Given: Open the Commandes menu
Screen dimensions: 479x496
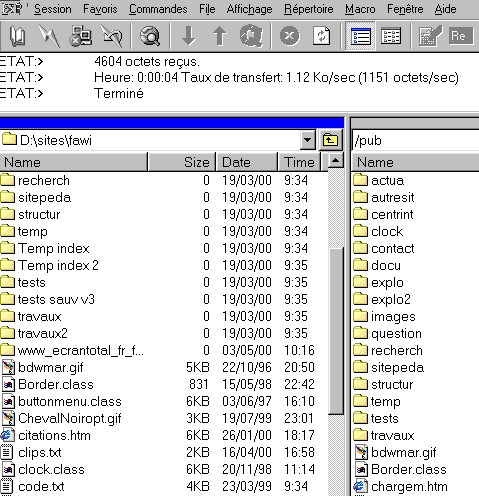Looking at the screenshot, I should click(158, 9).
